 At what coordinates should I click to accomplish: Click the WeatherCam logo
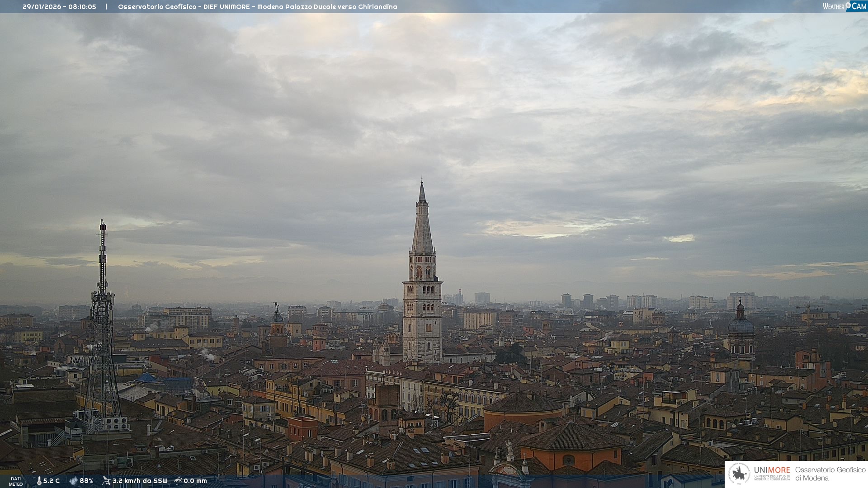point(844,6)
